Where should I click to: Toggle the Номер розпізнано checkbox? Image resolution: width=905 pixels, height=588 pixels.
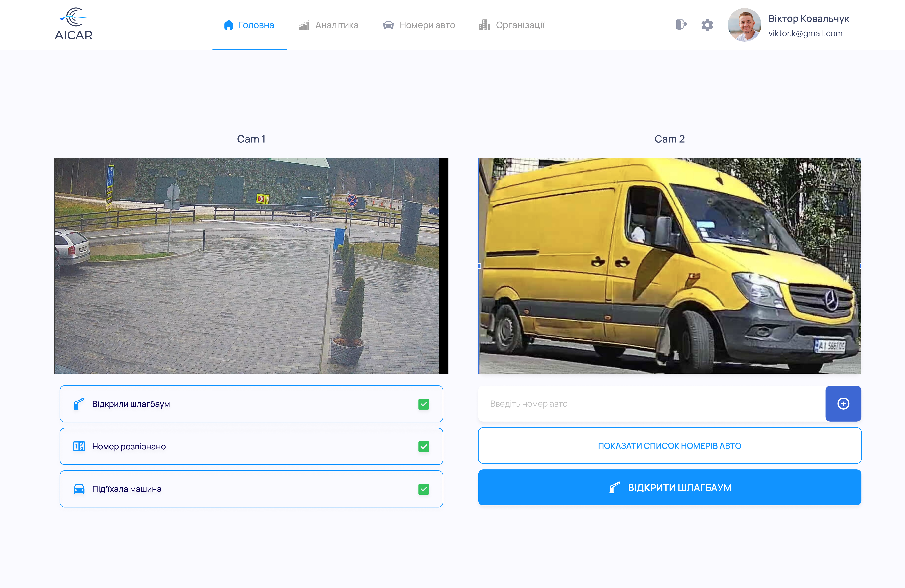click(424, 447)
